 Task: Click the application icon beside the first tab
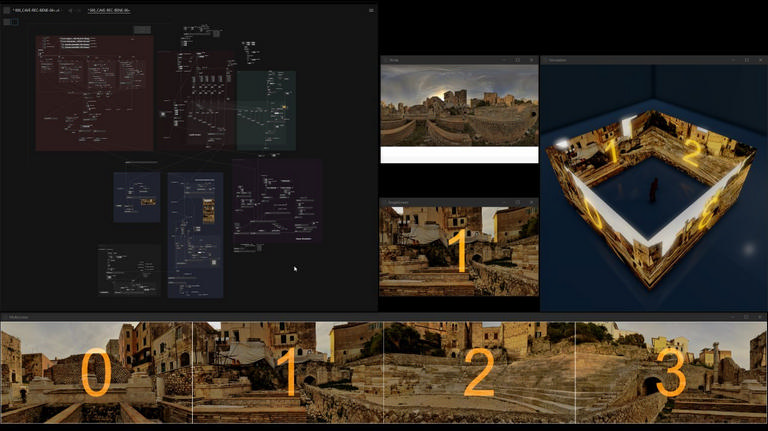pyautogui.click(x=6, y=10)
